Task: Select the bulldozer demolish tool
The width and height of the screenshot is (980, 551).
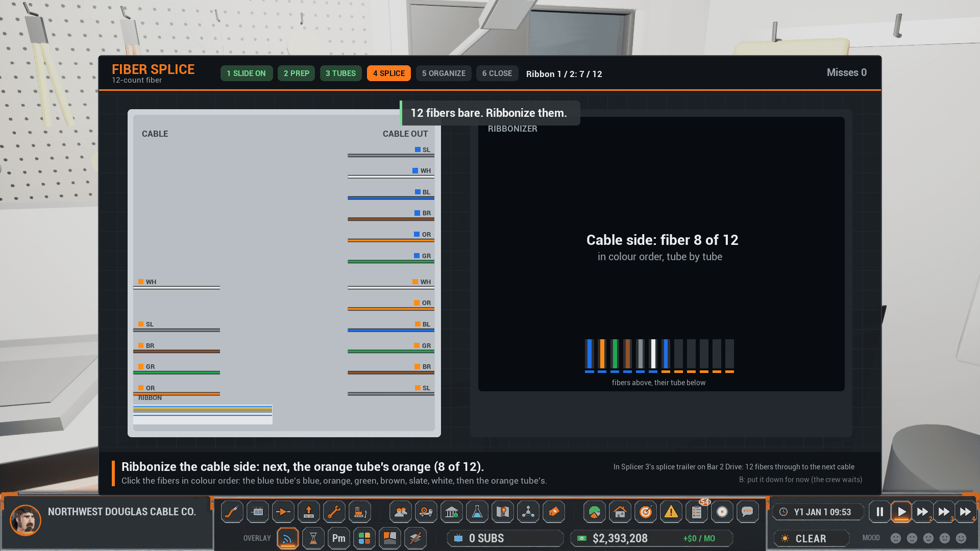Action: 360,512
